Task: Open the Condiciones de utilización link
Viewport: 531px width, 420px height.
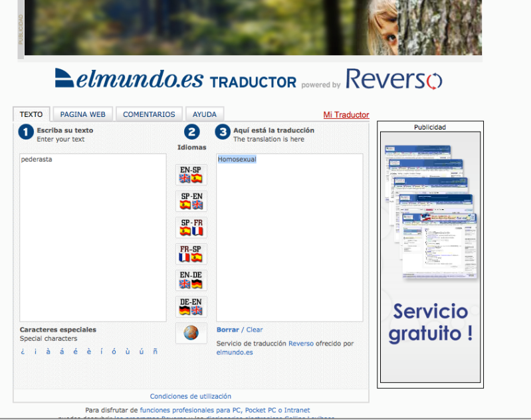Action: click(x=191, y=396)
